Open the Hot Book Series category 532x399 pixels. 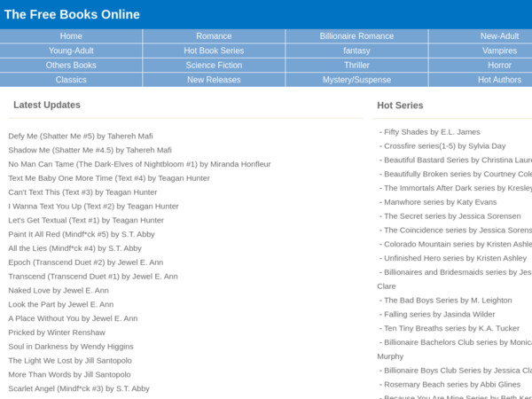click(x=214, y=51)
